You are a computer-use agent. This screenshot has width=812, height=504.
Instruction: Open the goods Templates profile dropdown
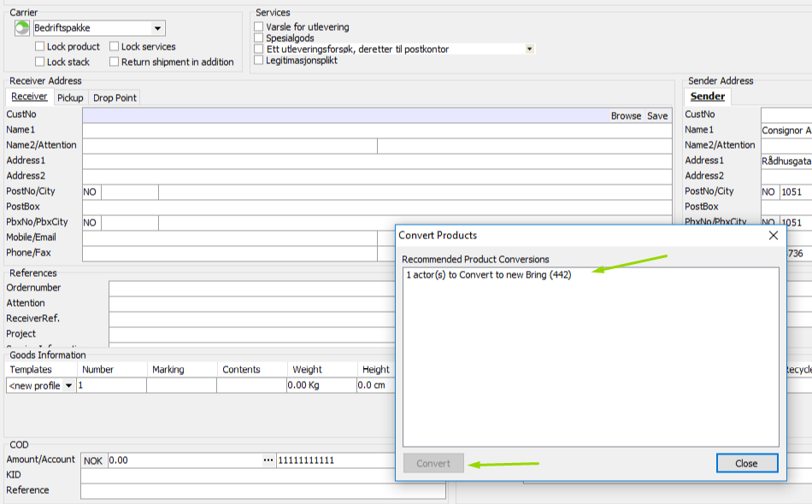tap(68, 386)
